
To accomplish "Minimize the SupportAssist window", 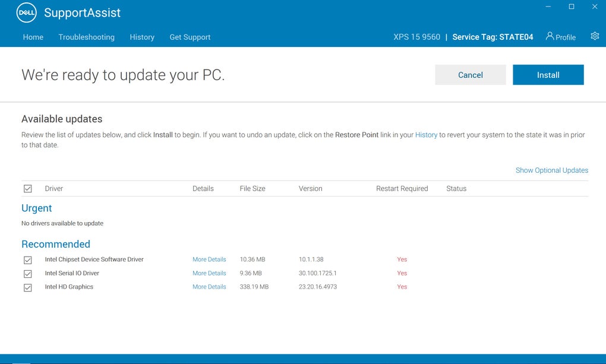I will point(548,7).
